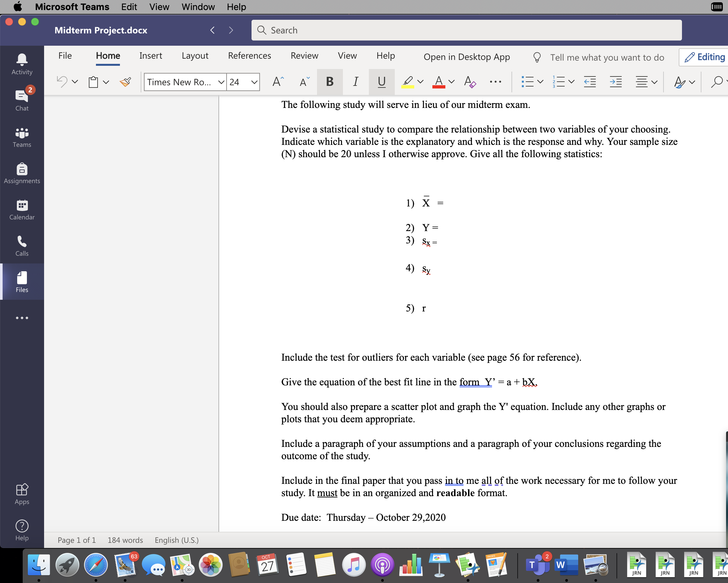Toggle bold formatting
Screen dimensions: 728x583
point(329,81)
